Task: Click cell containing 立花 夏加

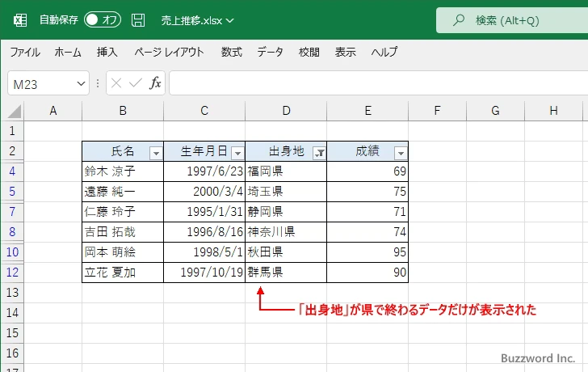Action: [x=123, y=273]
